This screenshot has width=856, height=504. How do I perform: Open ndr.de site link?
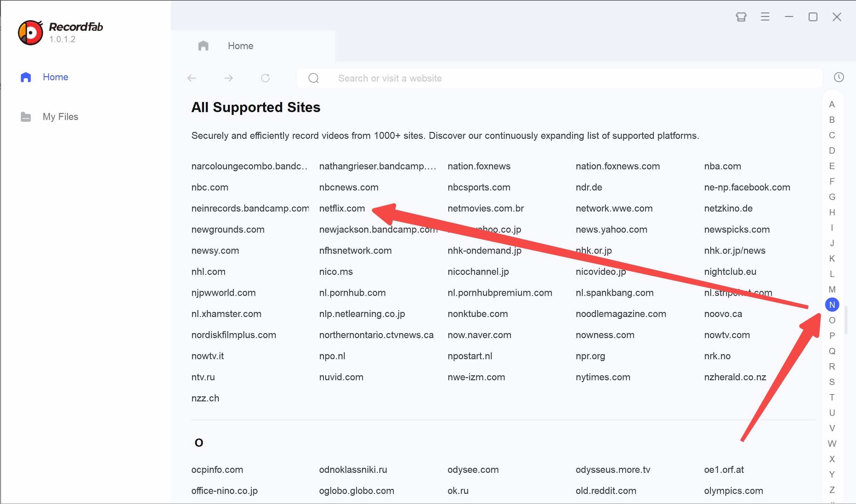point(589,187)
